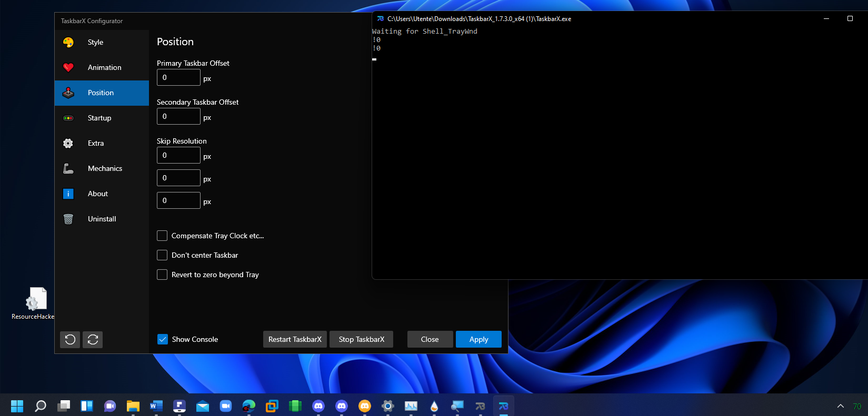Click the Position heading text
Viewport: 868px width, 416px height.
(x=175, y=42)
